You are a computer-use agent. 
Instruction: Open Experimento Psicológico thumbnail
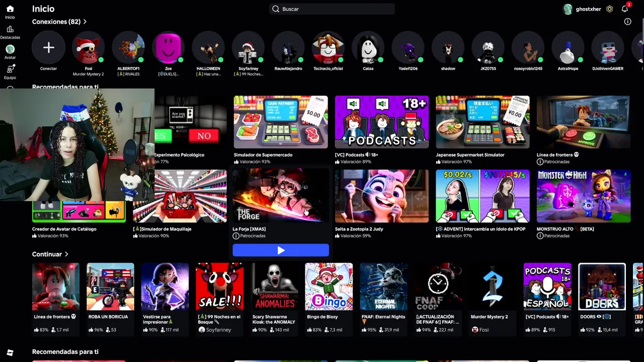point(191,122)
